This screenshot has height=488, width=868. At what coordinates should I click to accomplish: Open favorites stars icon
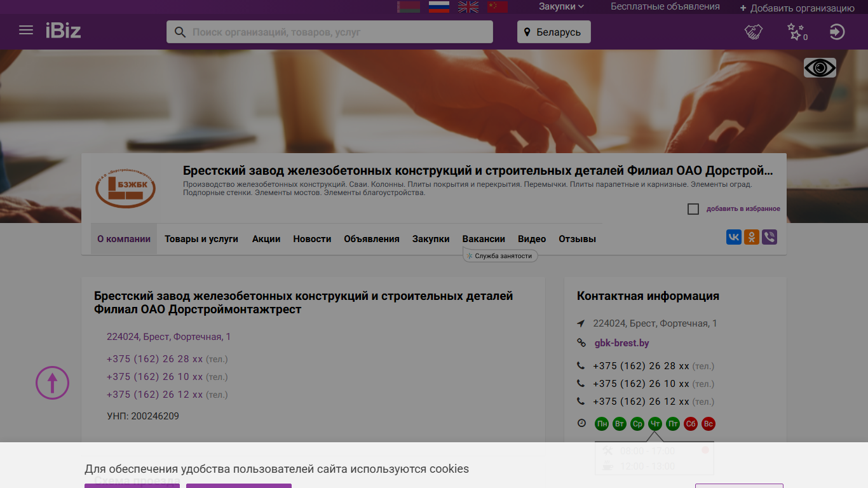point(796,32)
